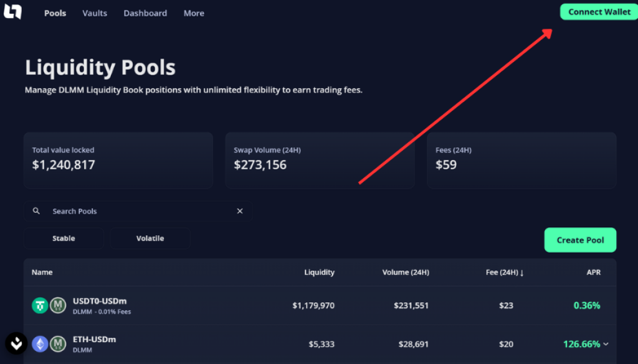Switch to the Vaults tab
Screen dimensions: 638x364
pyautogui.click(x=95, y=12)
